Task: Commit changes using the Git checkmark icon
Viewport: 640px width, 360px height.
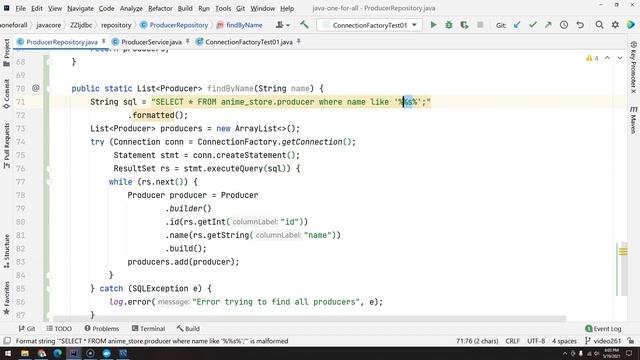Action: (533, 25)
